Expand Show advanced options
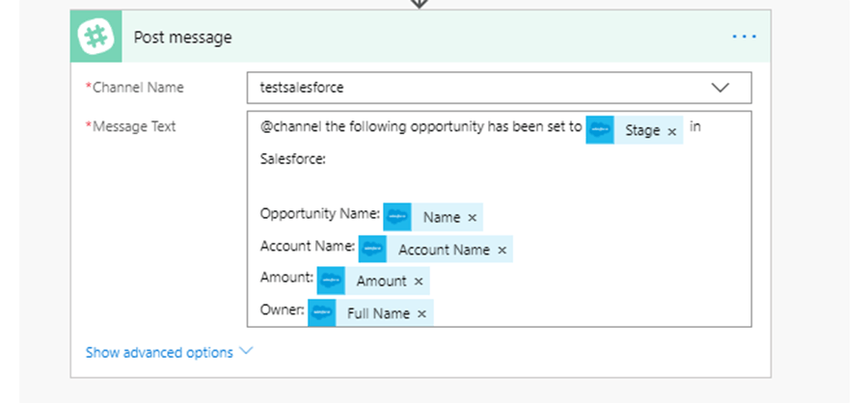This screenshot has height=403, width=868. (x=169, y=353)
